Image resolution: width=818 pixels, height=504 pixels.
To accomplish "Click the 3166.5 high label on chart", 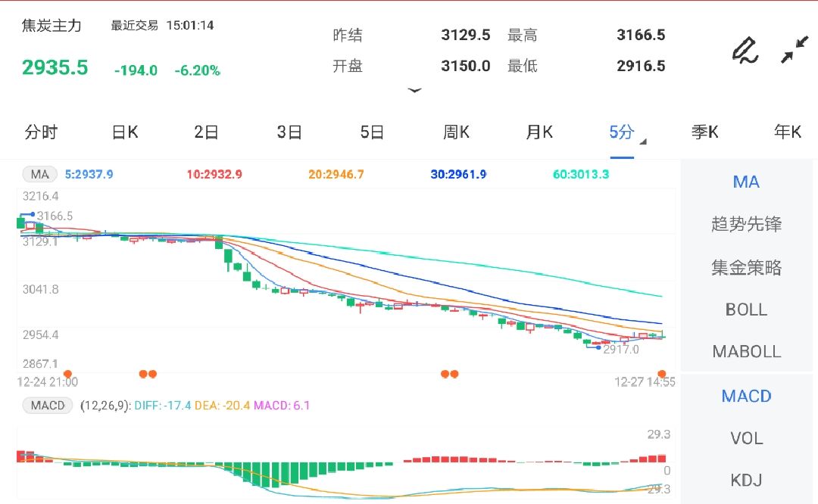I will pyautogui.click(x=55, y=216).
